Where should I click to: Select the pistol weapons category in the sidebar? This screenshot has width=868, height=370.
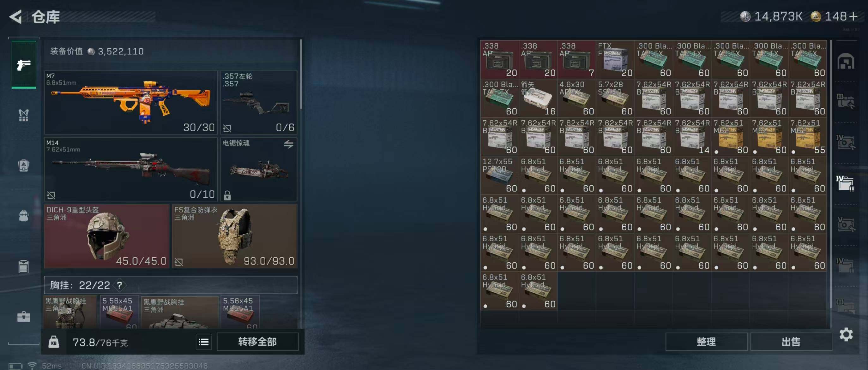(x=24, y=64)
